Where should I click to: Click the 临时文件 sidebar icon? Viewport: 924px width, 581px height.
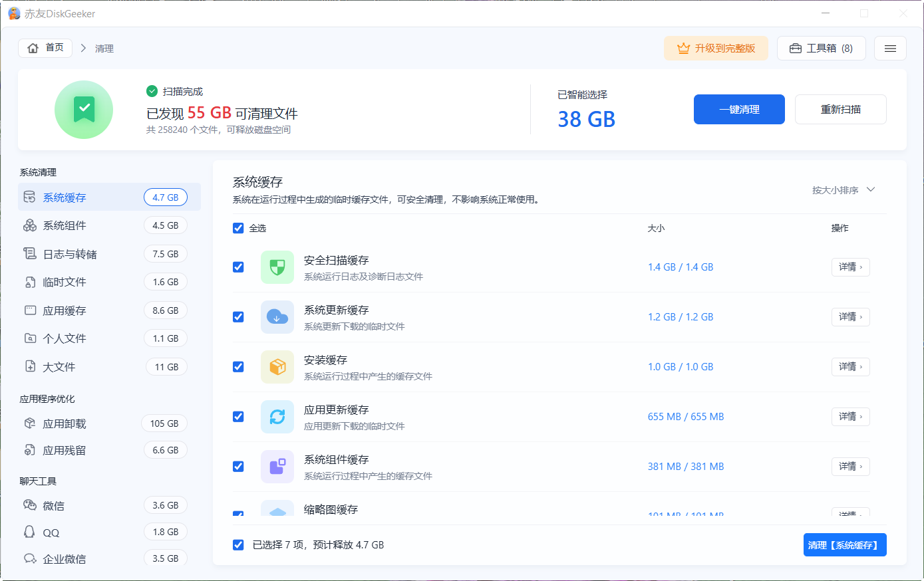coord(29,282)
